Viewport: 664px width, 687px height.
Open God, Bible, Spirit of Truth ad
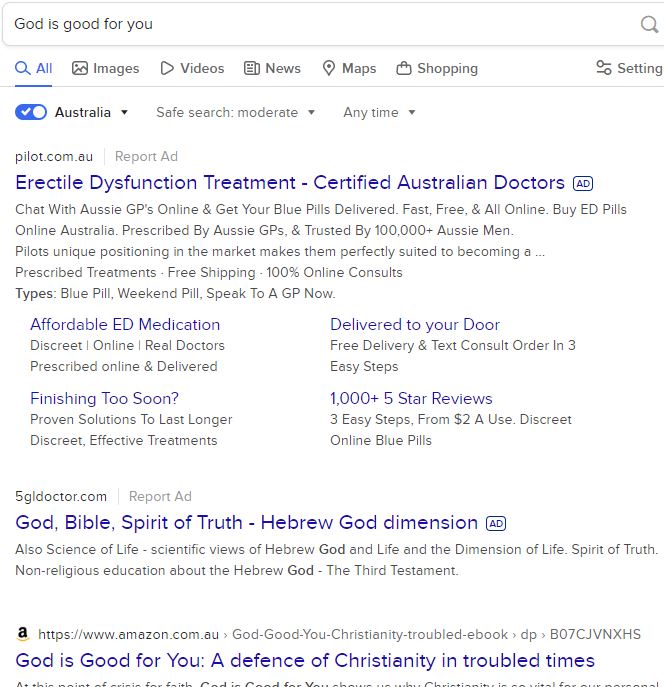pos(247,523)
